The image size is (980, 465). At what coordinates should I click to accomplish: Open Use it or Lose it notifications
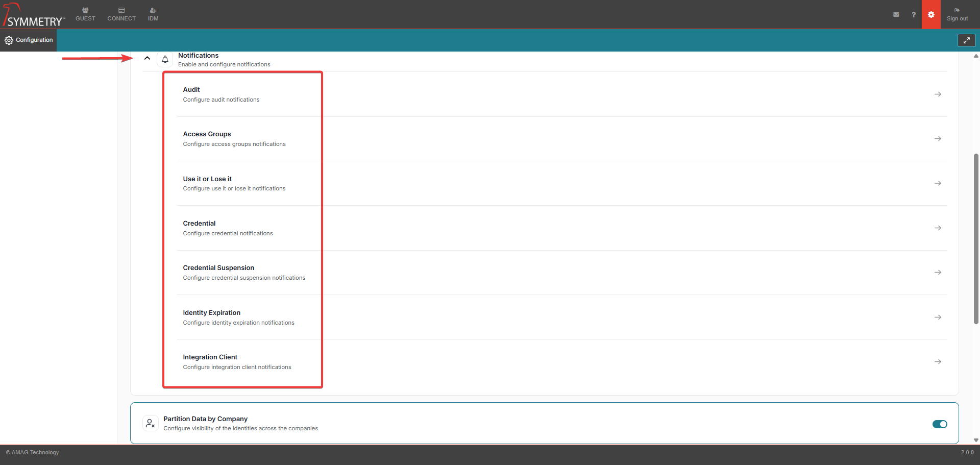pyautogui.click(x=938, y=183)
